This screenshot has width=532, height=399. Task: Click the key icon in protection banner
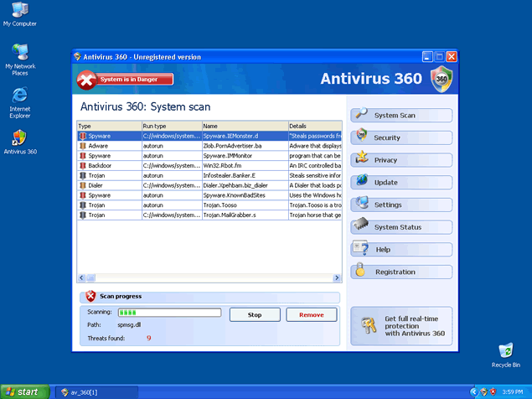[x=366, y=326]
